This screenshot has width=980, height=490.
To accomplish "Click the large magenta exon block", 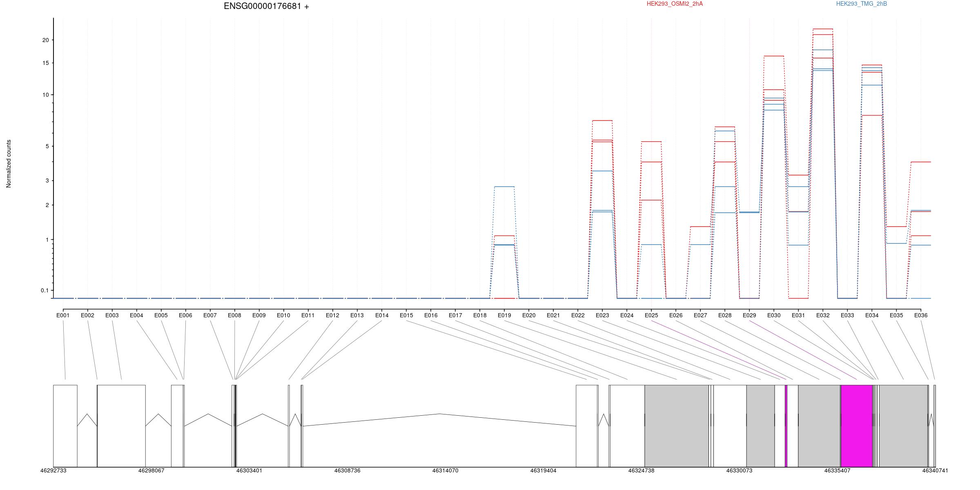I will [x=857, y=426].
